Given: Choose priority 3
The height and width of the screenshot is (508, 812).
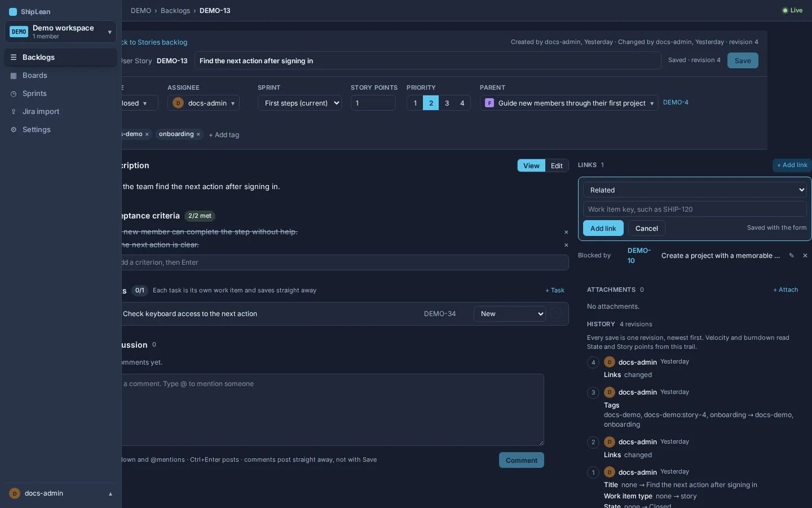Looking at the screenshot, I should tap(447, 103).
